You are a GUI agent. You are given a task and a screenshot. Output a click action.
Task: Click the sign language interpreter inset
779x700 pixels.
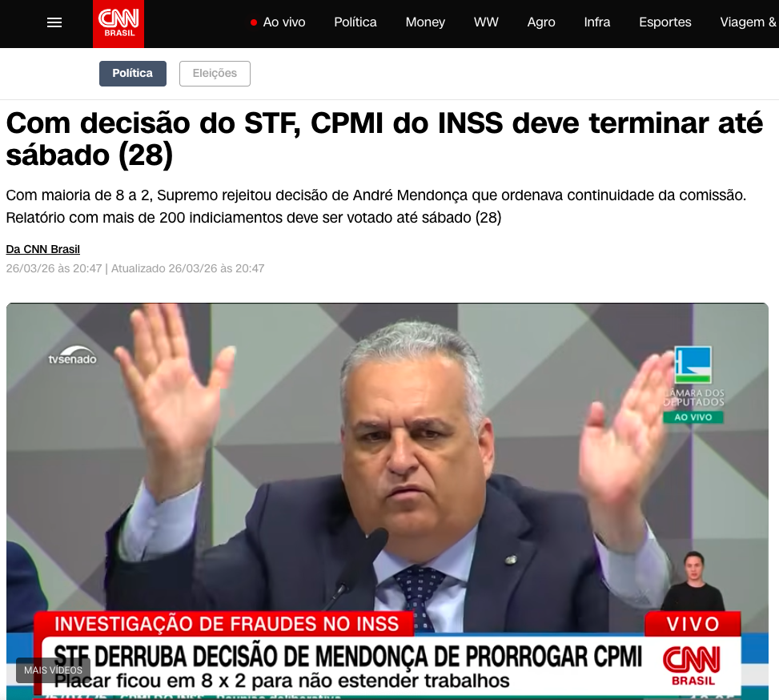(693, 581)
